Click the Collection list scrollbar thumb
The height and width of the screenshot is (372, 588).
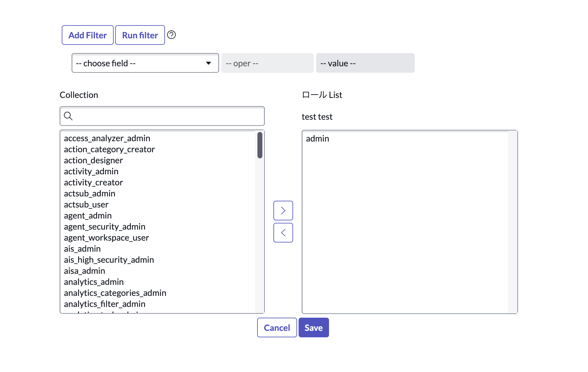(260, 145)
